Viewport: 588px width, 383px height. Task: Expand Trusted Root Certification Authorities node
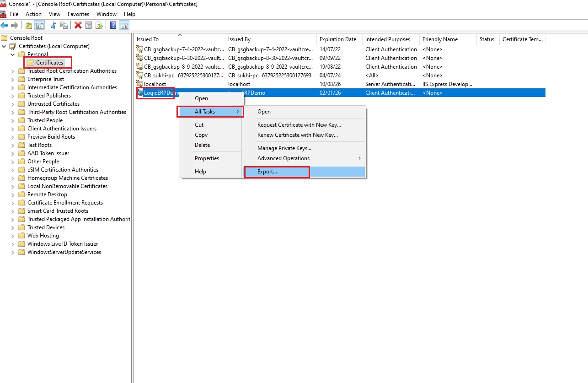click(13, 71)
